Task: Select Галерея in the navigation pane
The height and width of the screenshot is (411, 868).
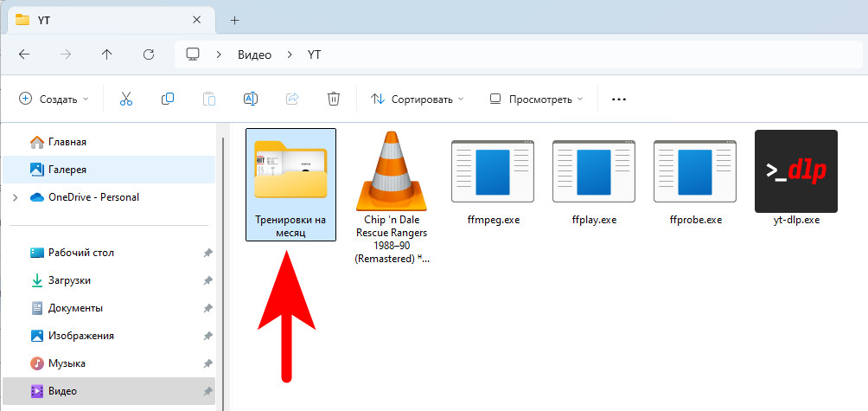Action: pyautogui.click(x=67, y=170)
